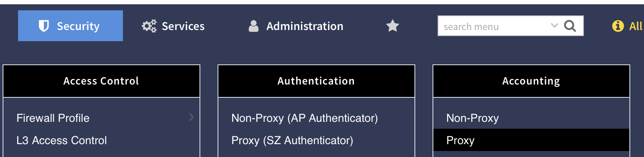The width and height of the screenshot is (644, 157).
Task: Click the magnifier search icon
Action: [570, 26]
